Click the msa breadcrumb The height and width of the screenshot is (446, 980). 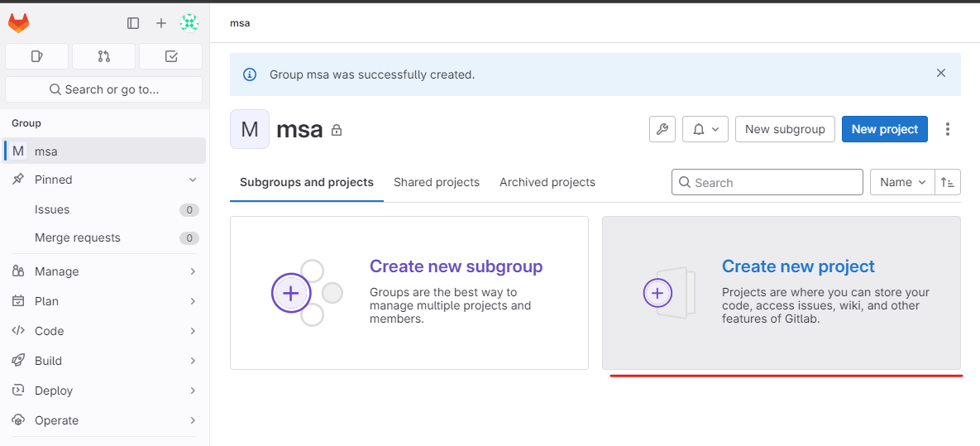pos(240,23)
